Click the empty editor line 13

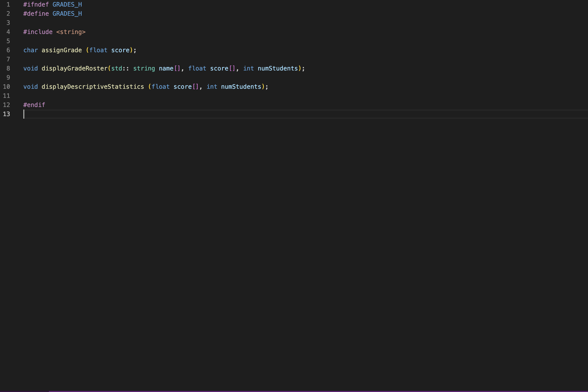click(x=101, y=114)
